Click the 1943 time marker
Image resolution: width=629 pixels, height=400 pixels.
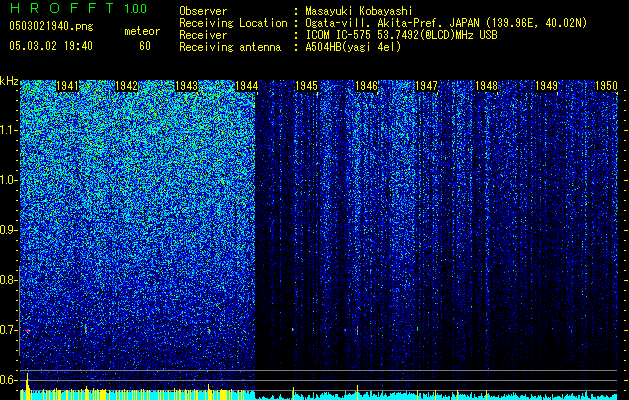coord(187,86)
